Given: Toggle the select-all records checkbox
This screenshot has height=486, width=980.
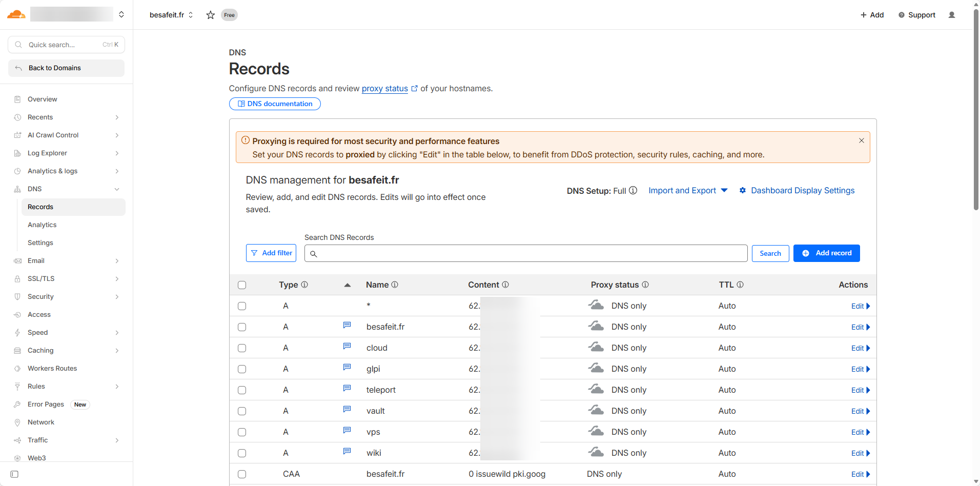Looking at the screenshot, I should click(242, 285).
